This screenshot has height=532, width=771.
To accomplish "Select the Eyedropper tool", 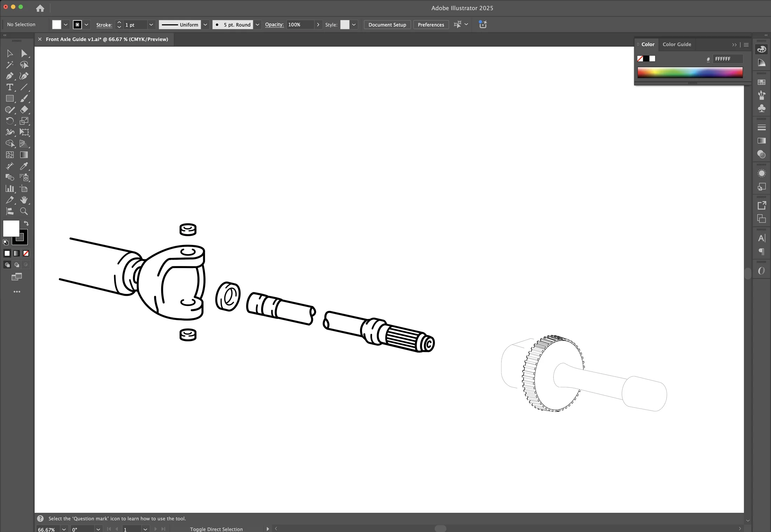I will point(24,166).
